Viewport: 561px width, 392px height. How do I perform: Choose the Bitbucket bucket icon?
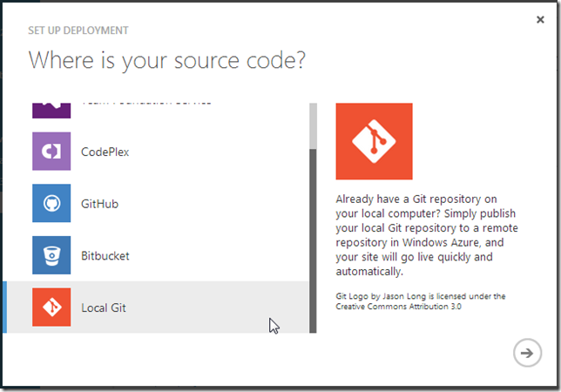51,256
